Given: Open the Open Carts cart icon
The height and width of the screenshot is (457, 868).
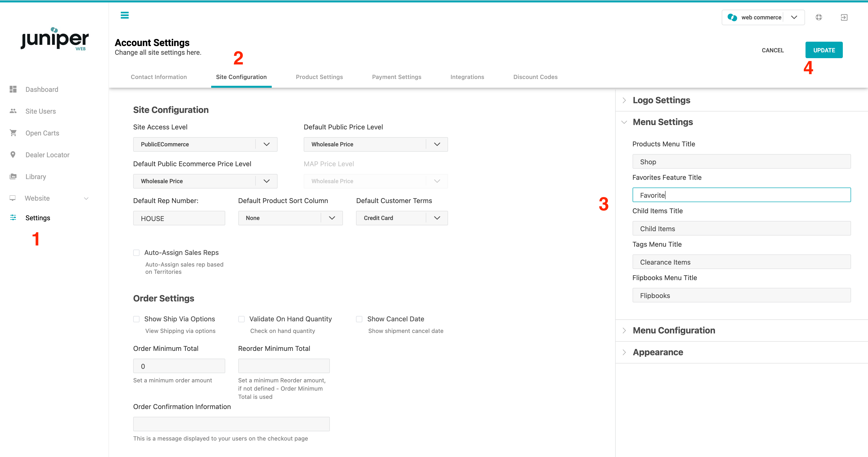Looking at the screenshot, I should click(x=13, y=133).
